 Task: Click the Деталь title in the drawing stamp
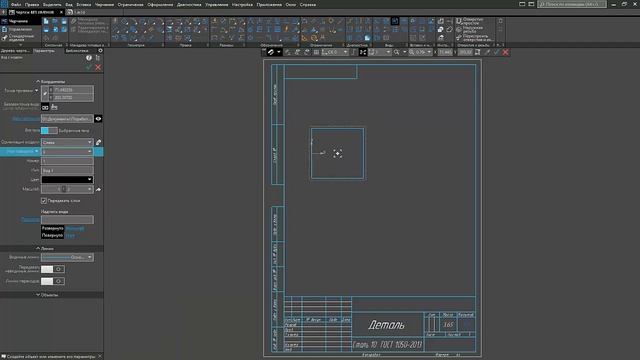(387, 325)
